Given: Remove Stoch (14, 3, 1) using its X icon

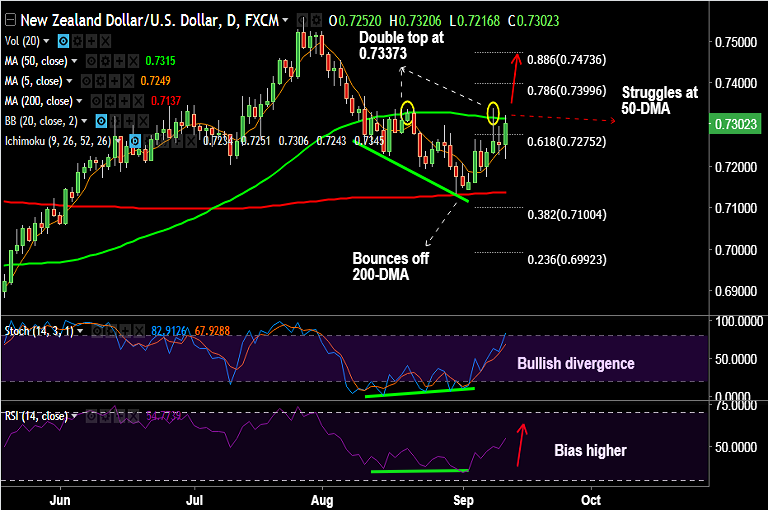Looking at the screenshot, I should pos(139,331).
